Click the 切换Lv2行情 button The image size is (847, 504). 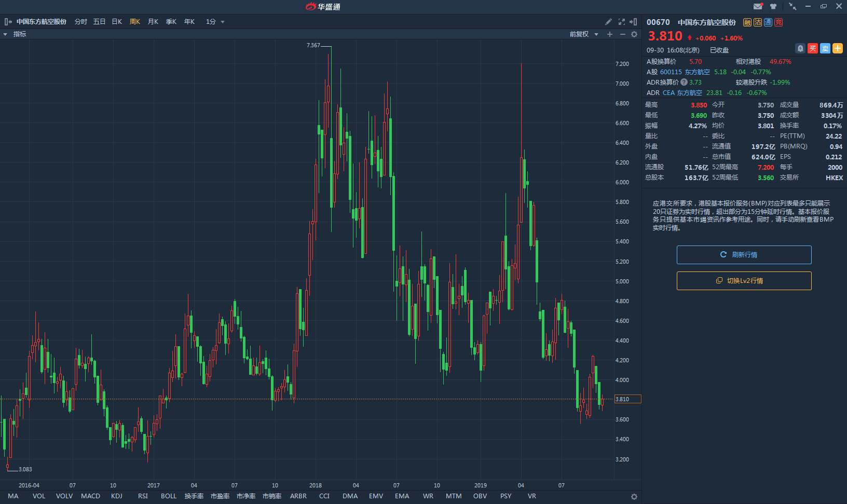[744, 281]
